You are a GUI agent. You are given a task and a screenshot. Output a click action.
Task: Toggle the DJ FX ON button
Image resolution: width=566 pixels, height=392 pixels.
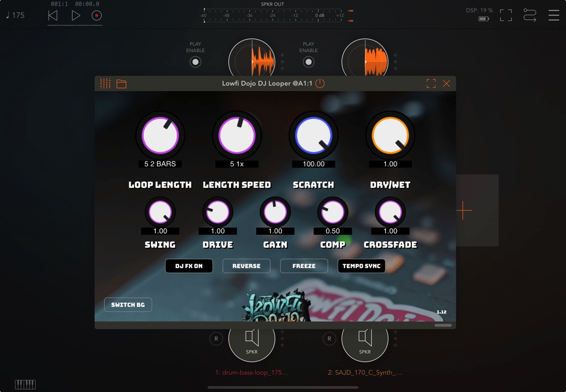189,266
